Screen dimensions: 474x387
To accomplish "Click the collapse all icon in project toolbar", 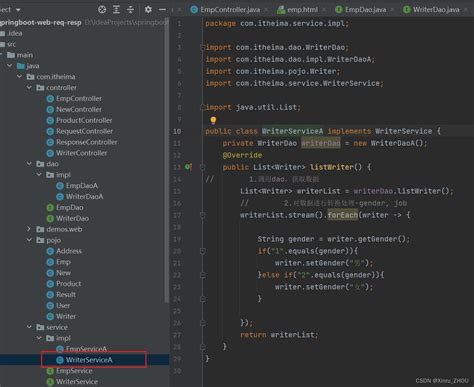I will [x=130, y=10].
